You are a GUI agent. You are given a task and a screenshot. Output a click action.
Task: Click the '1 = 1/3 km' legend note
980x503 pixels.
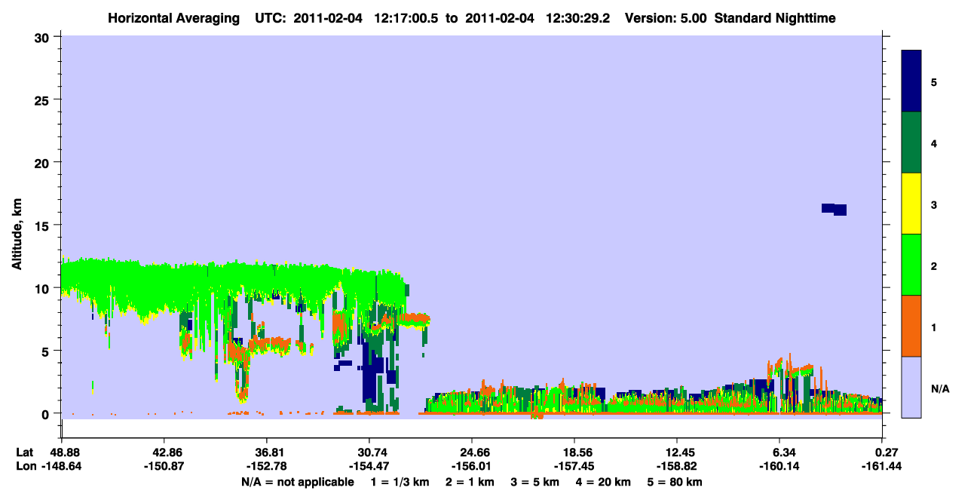399,482
